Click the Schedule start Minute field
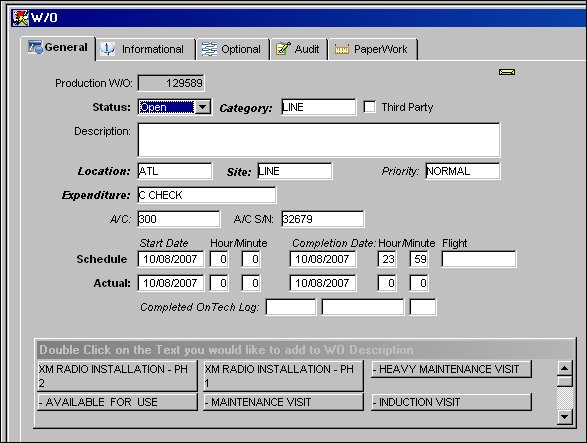This screenshot has width=587, height=443. tap(251, 259)
